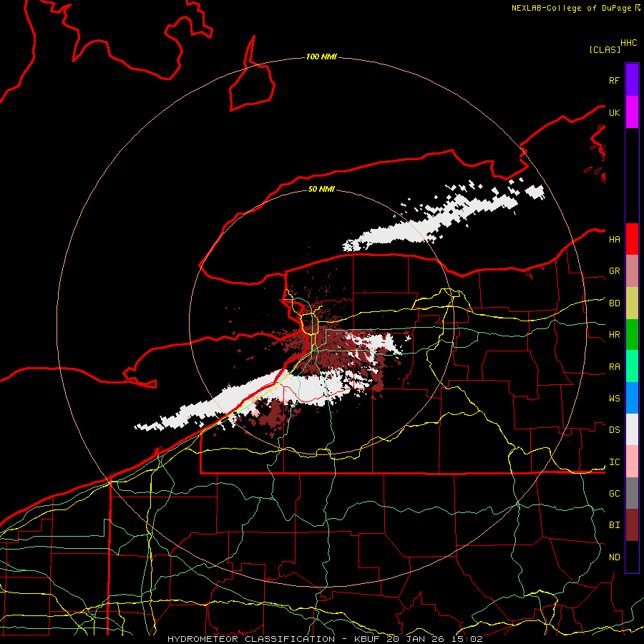Screen dimensions: 644x644
Task: Click the IC legend label
Action: tap(614, 462)
